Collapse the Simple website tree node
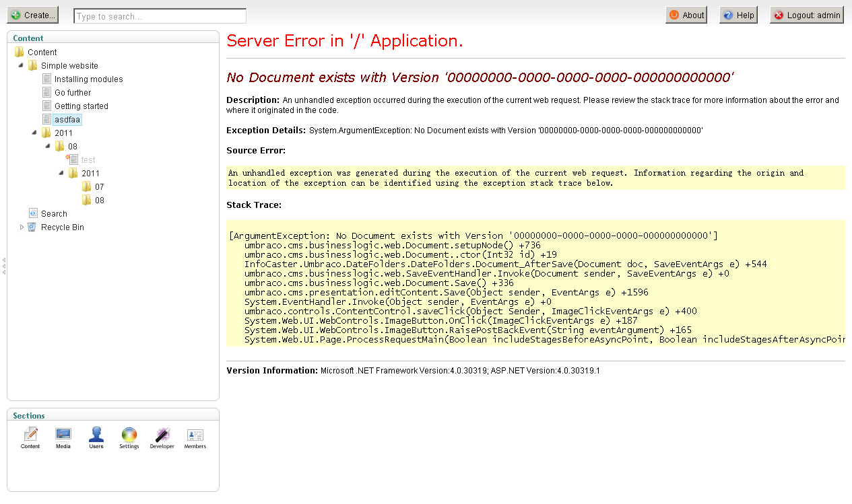 [x=21, y=66]
